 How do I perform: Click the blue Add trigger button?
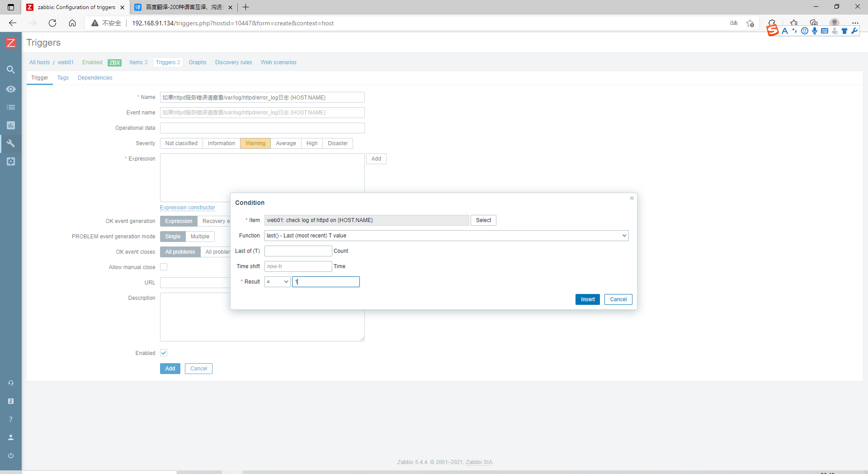170,369
